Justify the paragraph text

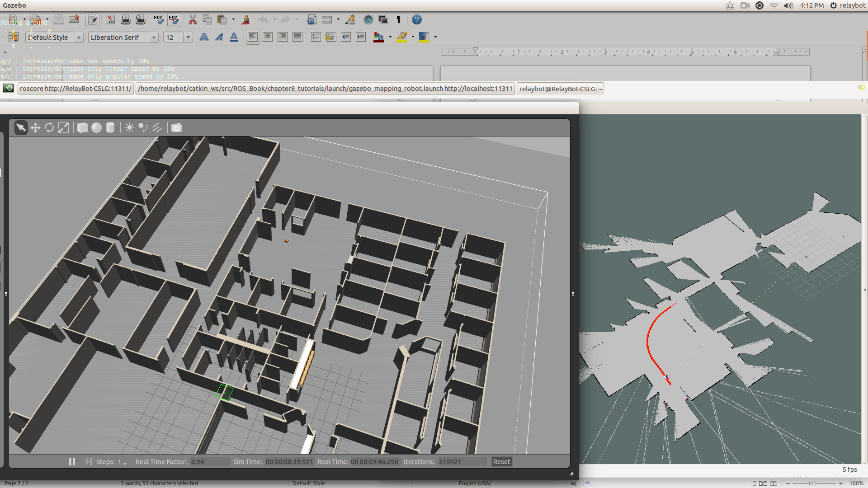(297, 37)
